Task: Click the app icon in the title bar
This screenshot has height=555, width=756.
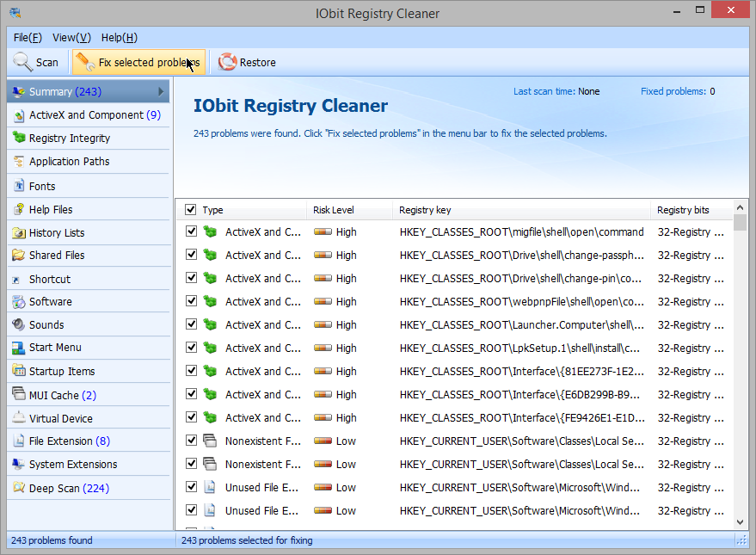Action: click(15, 13)
